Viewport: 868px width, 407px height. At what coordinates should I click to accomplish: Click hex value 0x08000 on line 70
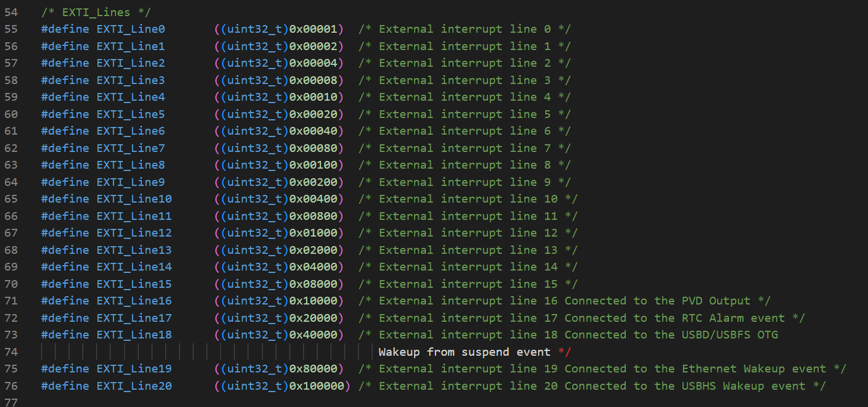pyautogui.click(x=313, y=284)
